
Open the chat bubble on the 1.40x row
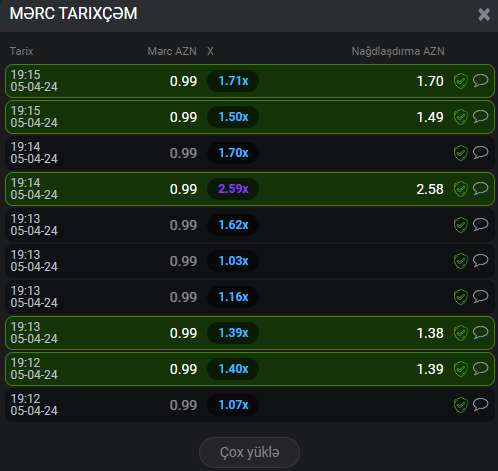pos(480,368)
